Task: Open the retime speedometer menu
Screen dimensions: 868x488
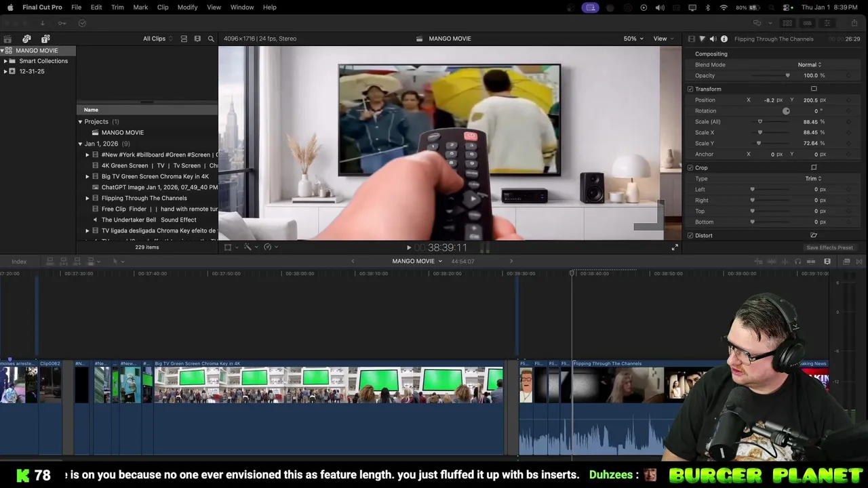Action: [x=269, y=247]
